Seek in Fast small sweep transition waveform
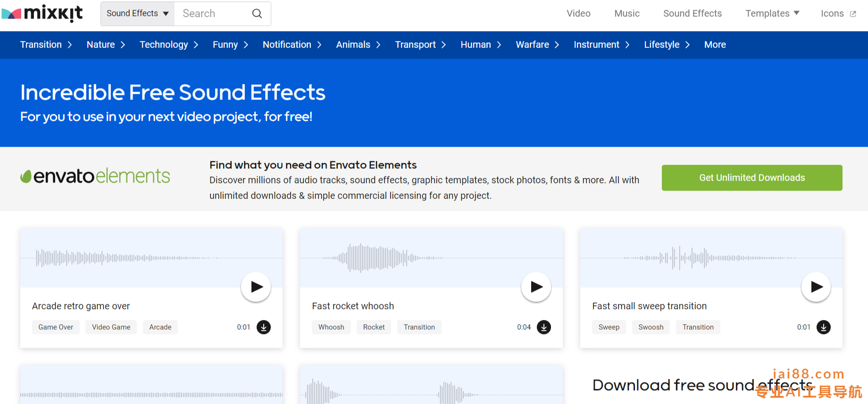Screen dimensions: 868x404 point(711,258)
